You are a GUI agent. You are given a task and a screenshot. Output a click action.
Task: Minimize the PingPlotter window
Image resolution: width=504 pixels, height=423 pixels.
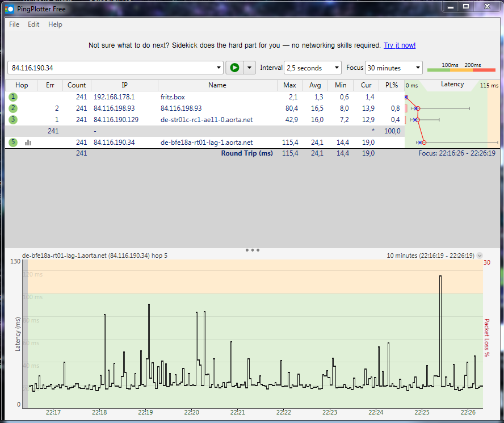450,6
